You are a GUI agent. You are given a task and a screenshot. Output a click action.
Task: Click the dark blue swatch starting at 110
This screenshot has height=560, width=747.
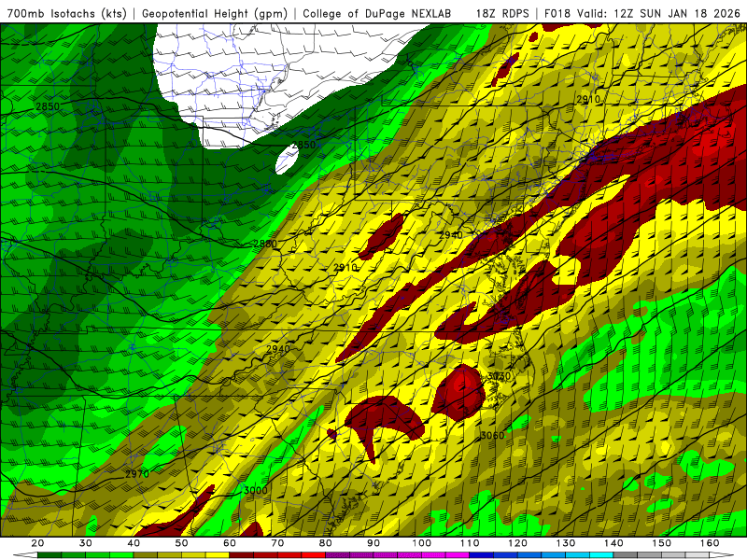tap(482, 555)
